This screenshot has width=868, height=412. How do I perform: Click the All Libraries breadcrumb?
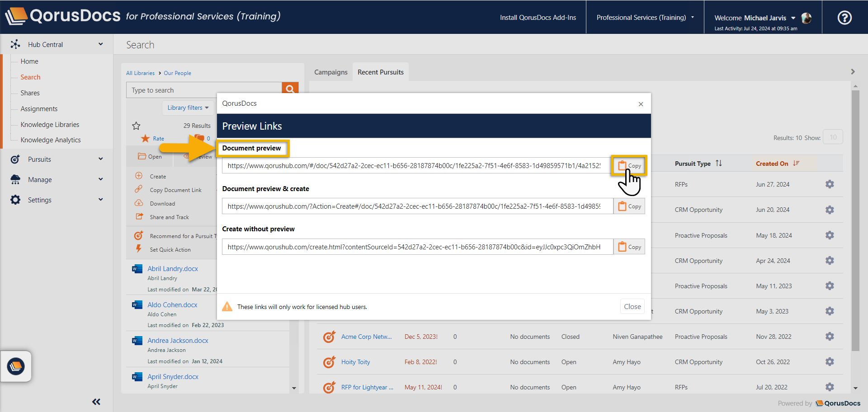[140, 73]
